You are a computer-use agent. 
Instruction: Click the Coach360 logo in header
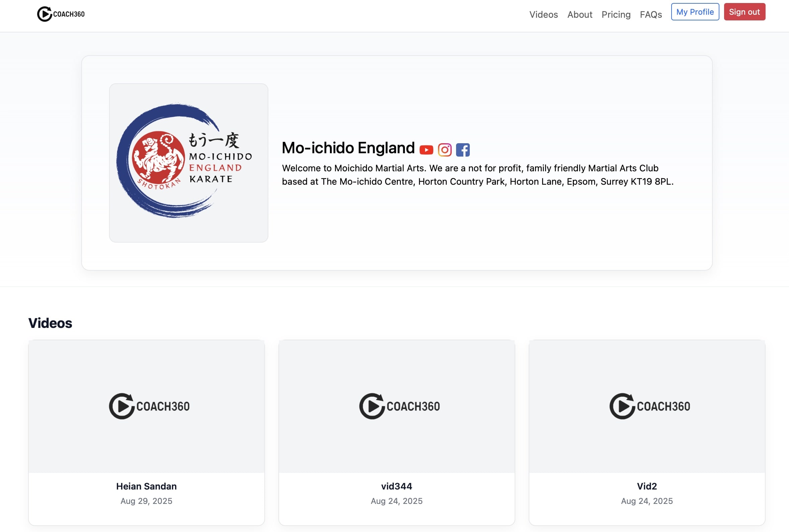tap(61, 14)
